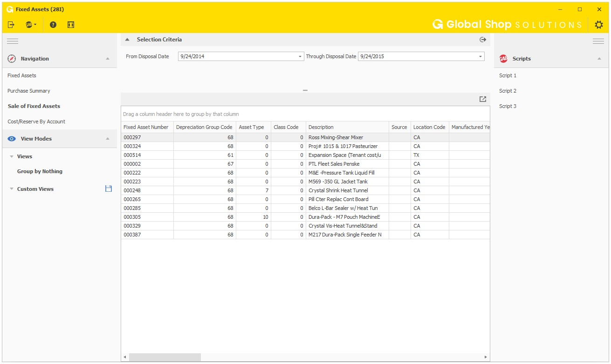Sort by Class Code column header

pyautogui.click(x=288, y=127)
